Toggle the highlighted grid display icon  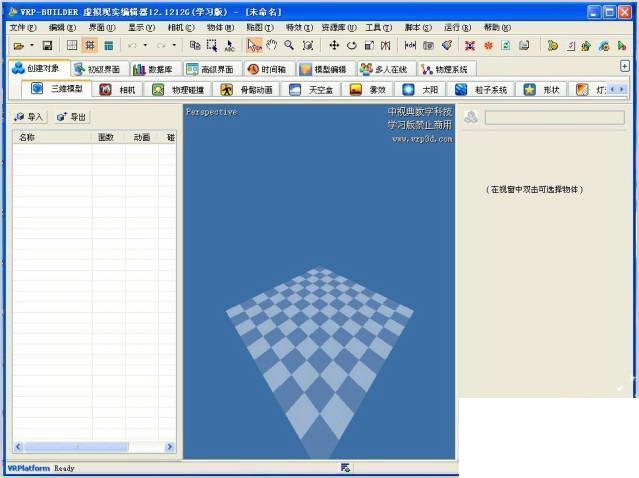pyautogui.click(x=90, y=45)
